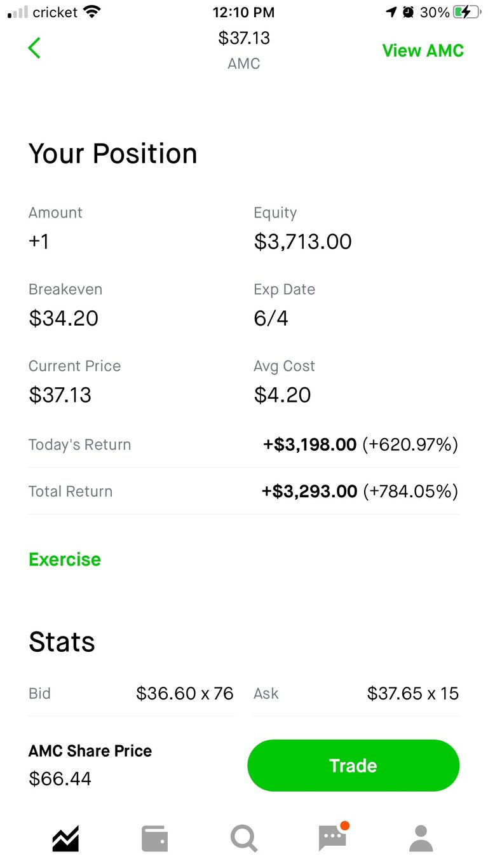Open the investing chart tab

coord(65,838)
